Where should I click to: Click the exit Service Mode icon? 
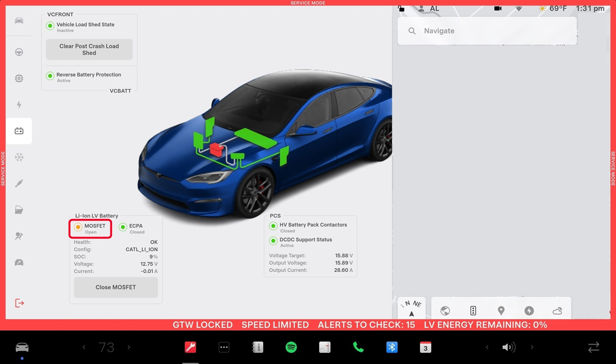[19, 303]
